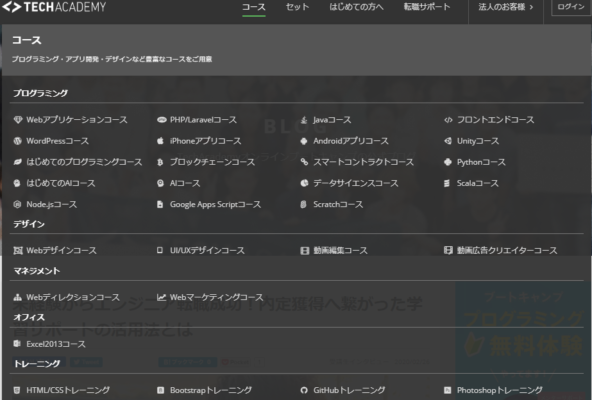Open the Javaコース link
592x400 pixels.
coord(332,120)
